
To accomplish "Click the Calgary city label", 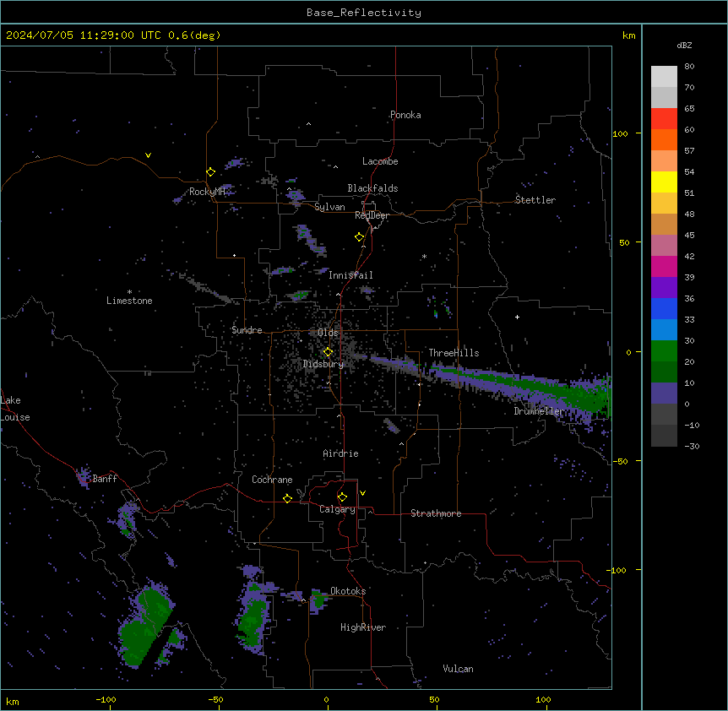I will (338, 509).
